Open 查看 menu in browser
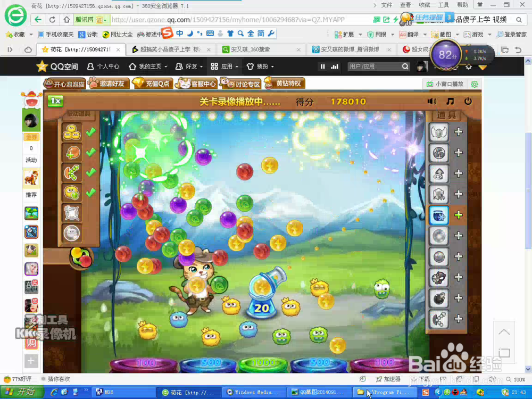The width and height of the screenshot is (532, 399). (x=405, y=5)
